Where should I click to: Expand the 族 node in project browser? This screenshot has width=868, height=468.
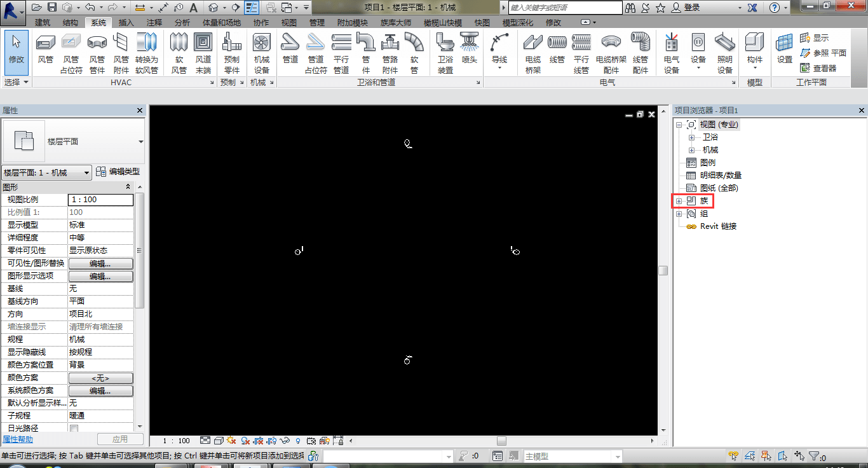coord(679,201)
